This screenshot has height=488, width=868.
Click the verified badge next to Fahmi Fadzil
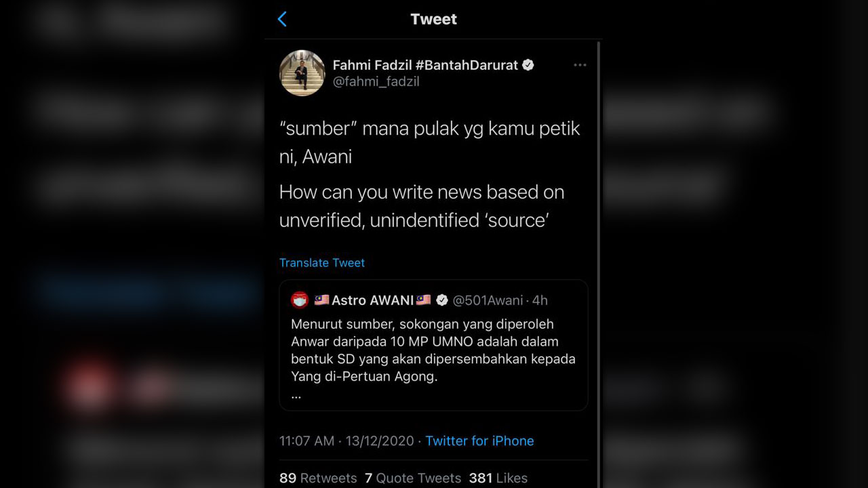click(528, 65)
